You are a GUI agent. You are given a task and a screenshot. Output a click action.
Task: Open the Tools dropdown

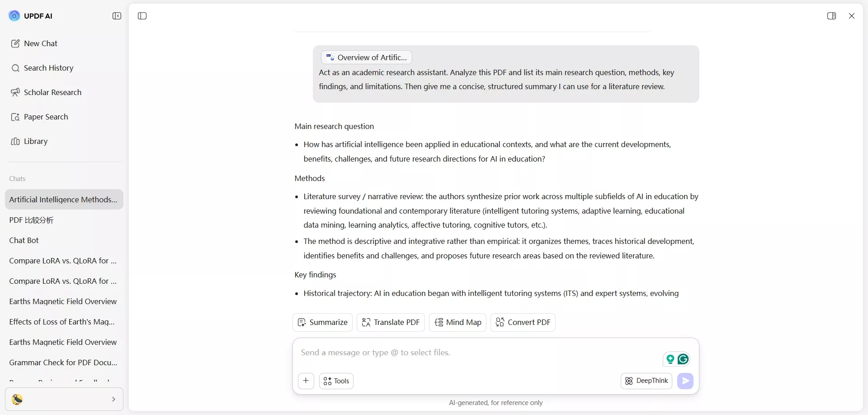point(336,381)
